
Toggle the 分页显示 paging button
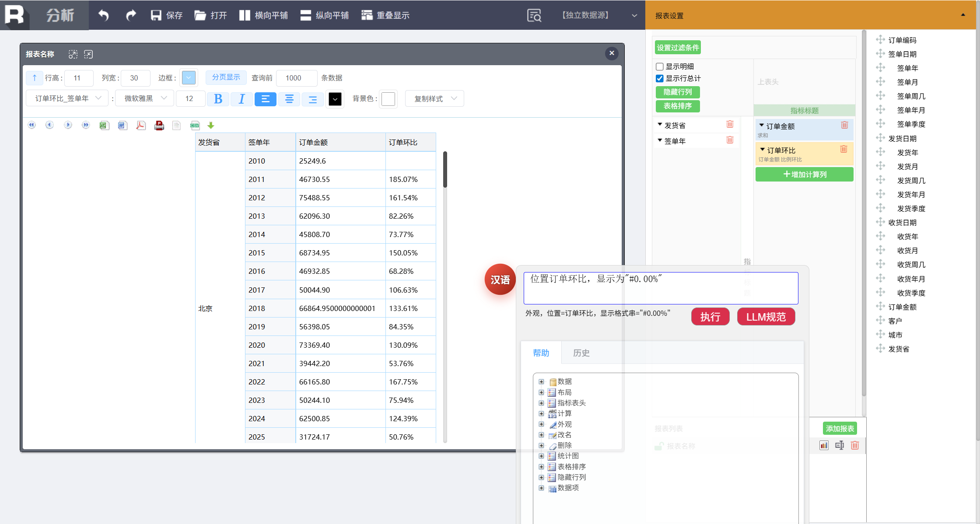tap(226, 77)
